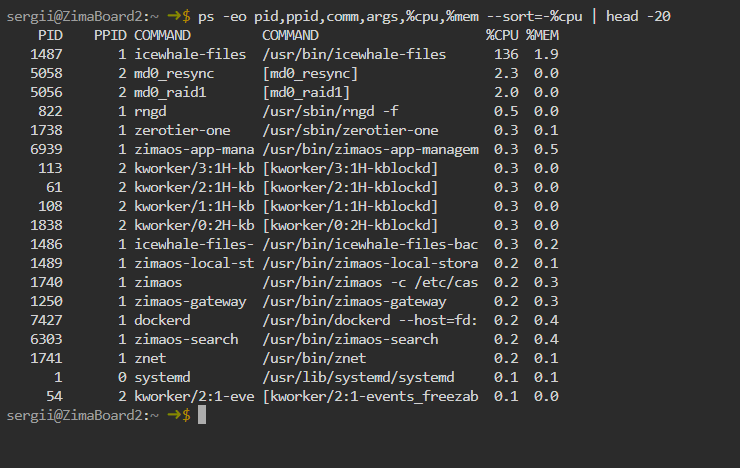
Task: Click the [kworker/3:1H-kblockd] entry
Action: (x=350, y=168)
